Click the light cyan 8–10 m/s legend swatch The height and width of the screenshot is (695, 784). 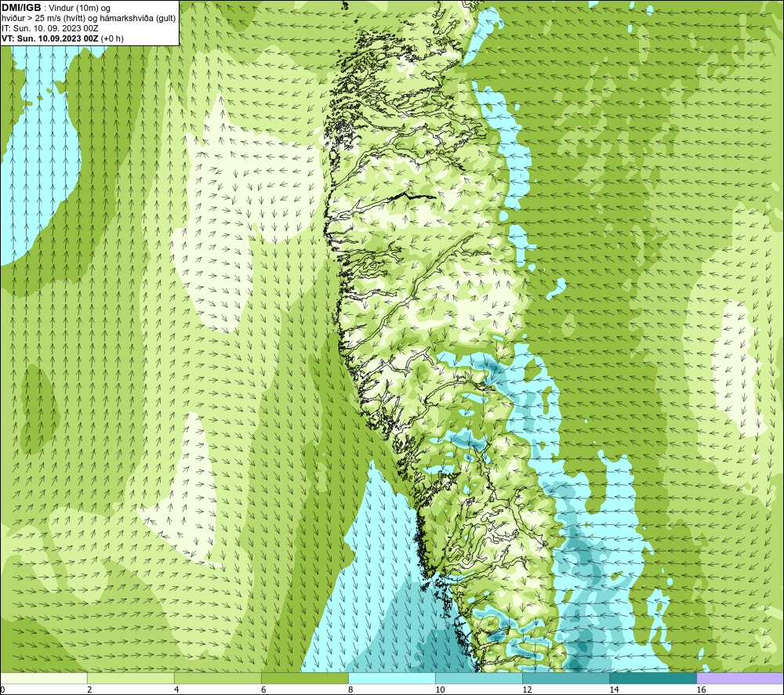[392, 678]
